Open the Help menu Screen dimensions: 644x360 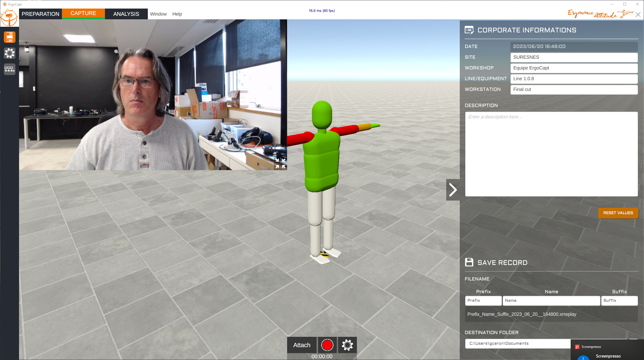(177, 14)
